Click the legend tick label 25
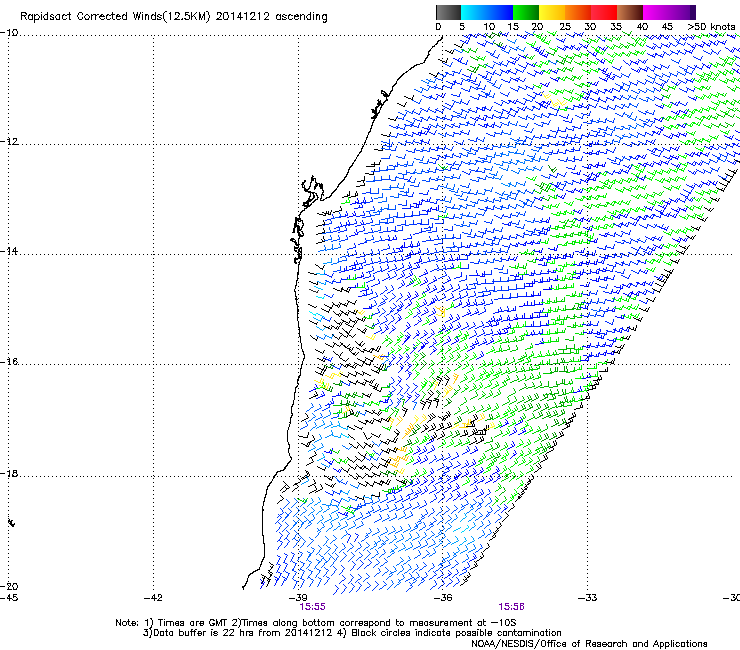 pyautogui.click(x=565, y=27)
